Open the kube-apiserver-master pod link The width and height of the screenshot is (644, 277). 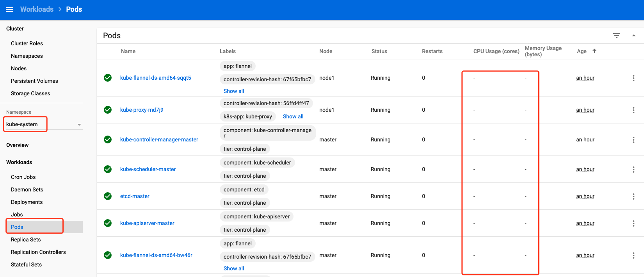pyautogui.click(x=147, y=223)
